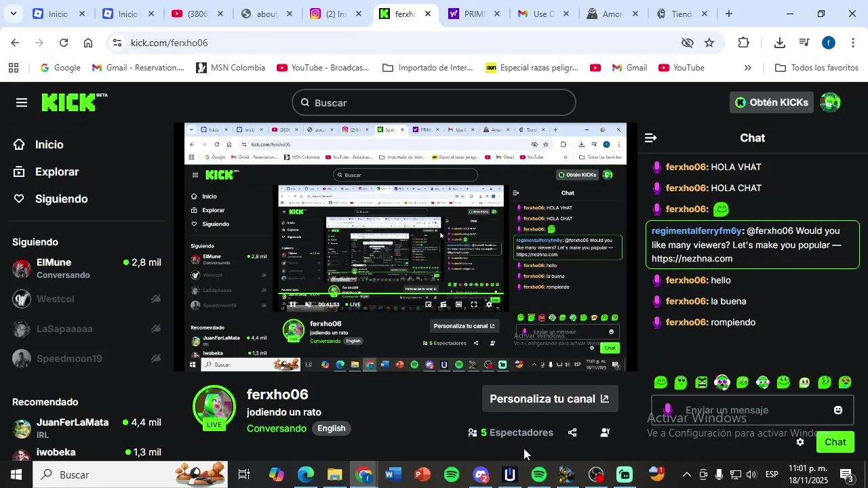Insert the angry square green emote
This screenshot has height=488, width=868.
pyautogui.click(x=702, y=382)
